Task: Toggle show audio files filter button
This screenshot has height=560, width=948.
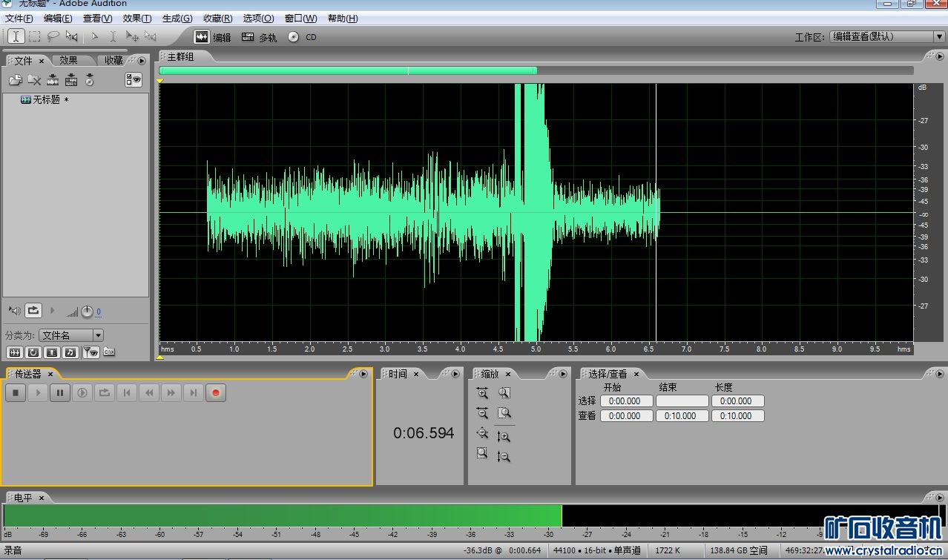Action: pos(15,352)
